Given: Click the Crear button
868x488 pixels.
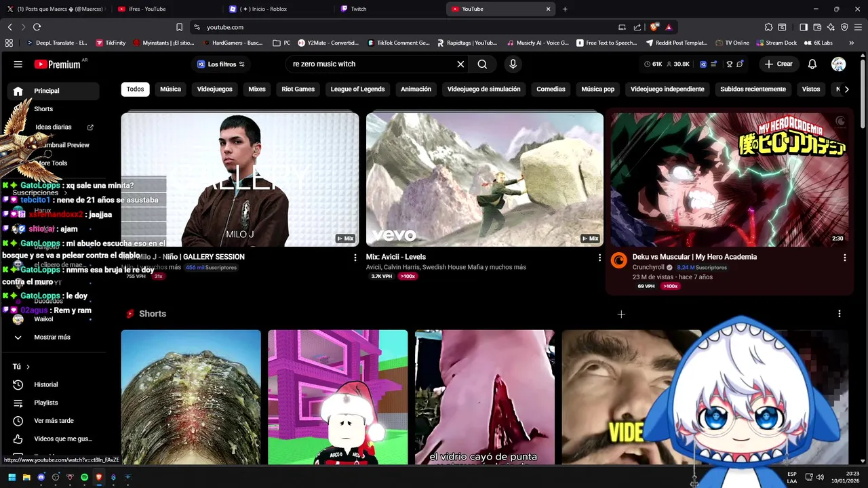Looking at the screenshot, I should [x=778, y=64].
